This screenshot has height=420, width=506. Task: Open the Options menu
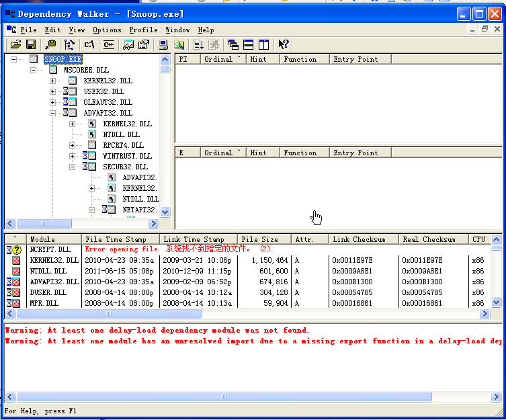[107, 30]
